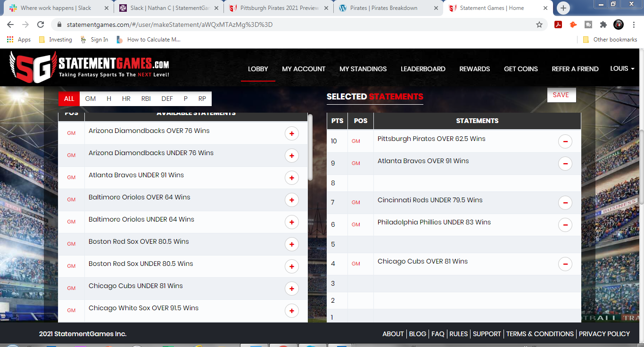This screenshot has width=644, height=347.
Task: Open REFER A FRIEND page
Action: coord(575,69)
